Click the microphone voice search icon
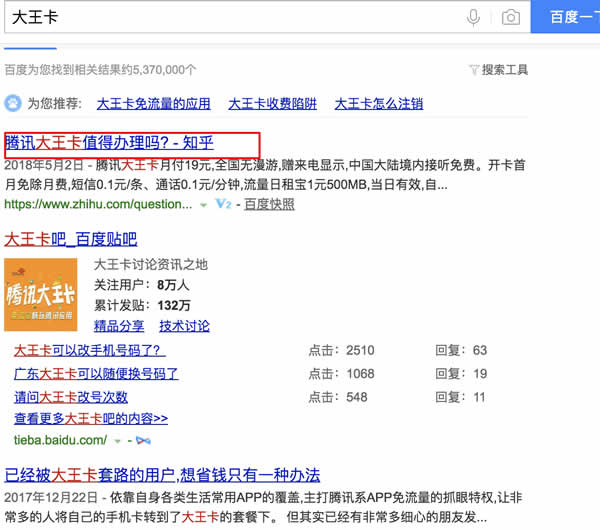Image resolution: width=600 pixels, height=530 pixels. (474, 18)
